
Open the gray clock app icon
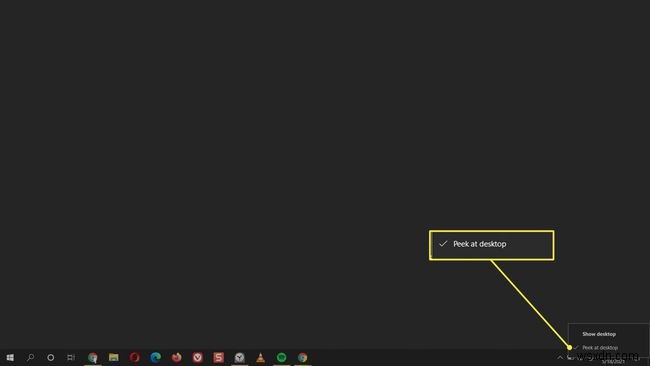tap(240, 357)
